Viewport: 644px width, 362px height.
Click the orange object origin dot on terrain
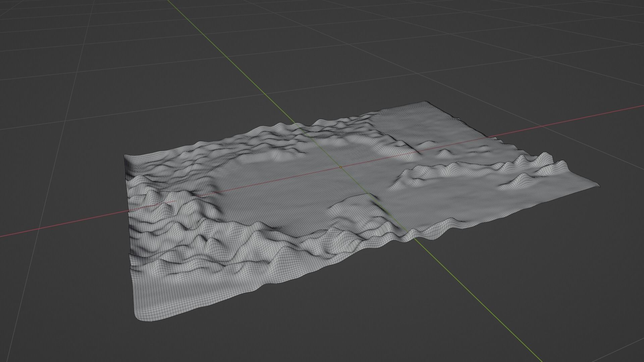341,167
